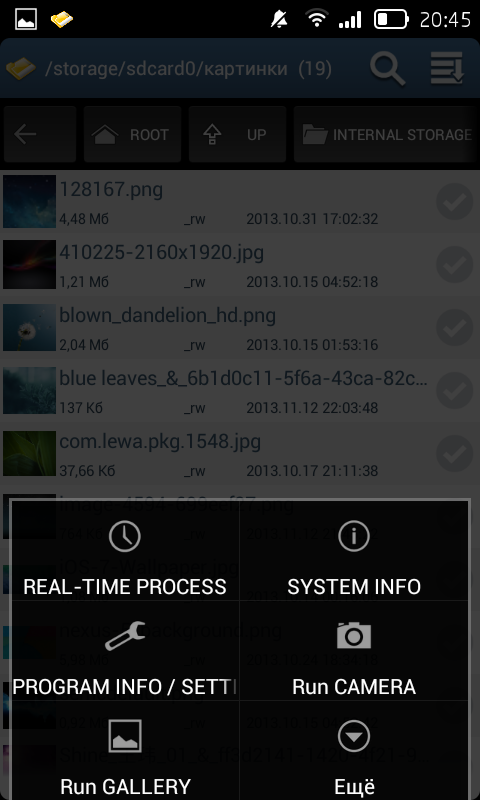Tap the yellow file manager logo in header

(20, 68)
